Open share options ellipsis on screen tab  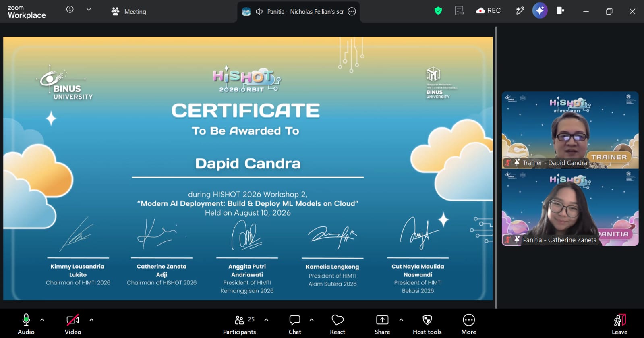[352, 12]
